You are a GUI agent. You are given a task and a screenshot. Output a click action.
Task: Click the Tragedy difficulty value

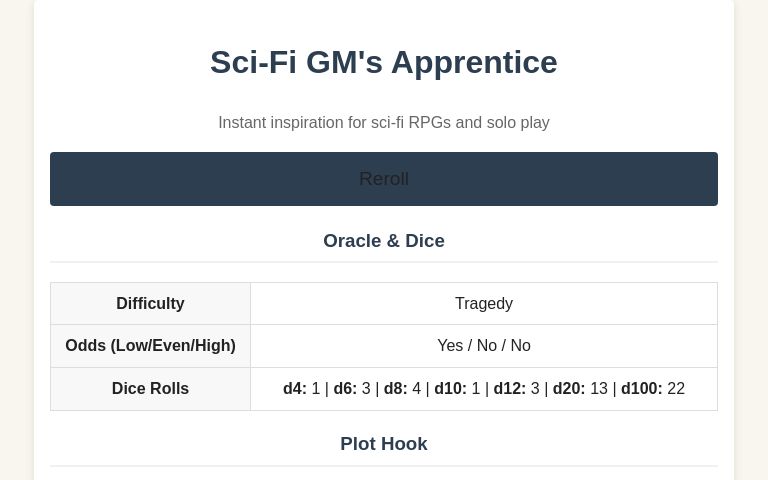pyautogui.click(x=483, y=303)
